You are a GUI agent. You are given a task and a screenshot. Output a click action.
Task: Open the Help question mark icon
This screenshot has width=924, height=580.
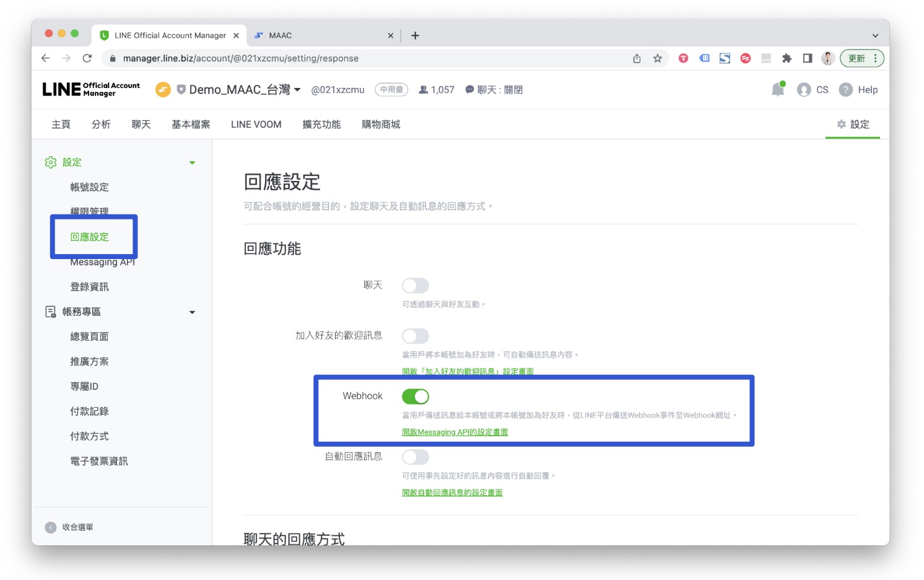845,90
